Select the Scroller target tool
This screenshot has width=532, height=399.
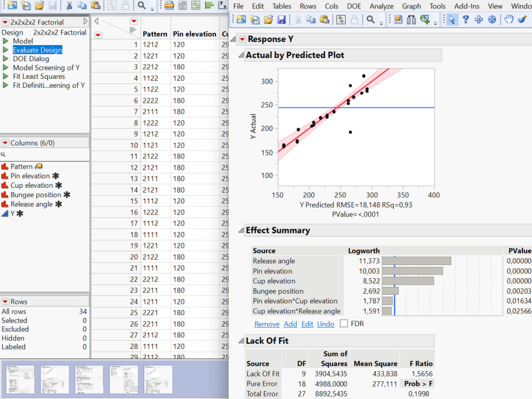pyautogui.click(x=492, y=20)
